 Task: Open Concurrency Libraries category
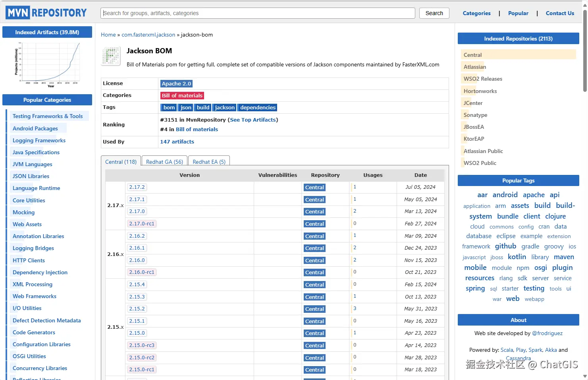[40, 368]
